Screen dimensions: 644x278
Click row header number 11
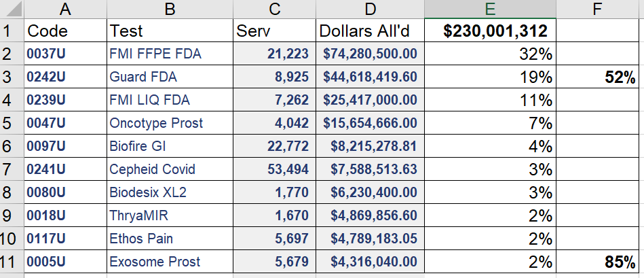[x=12, y=262]
